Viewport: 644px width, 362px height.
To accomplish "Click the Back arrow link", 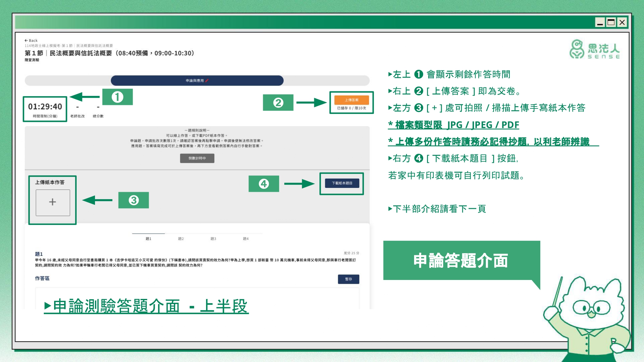I will 31,41.
